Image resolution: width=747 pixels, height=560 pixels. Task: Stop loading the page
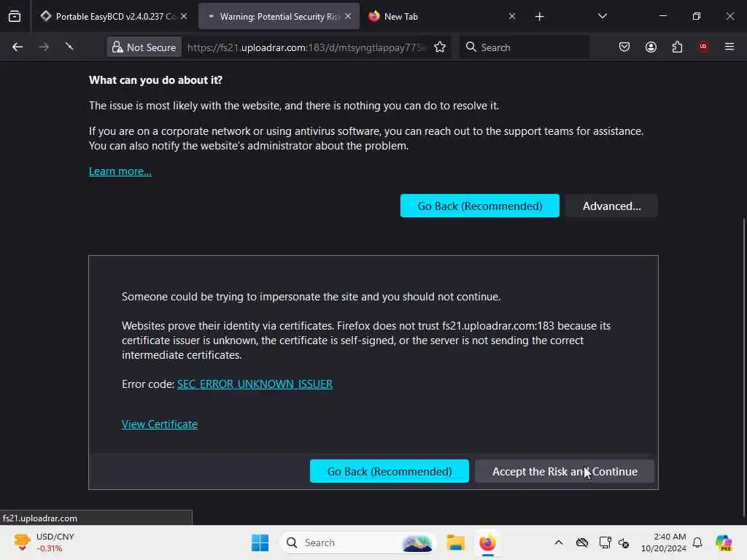coord(69,47)
